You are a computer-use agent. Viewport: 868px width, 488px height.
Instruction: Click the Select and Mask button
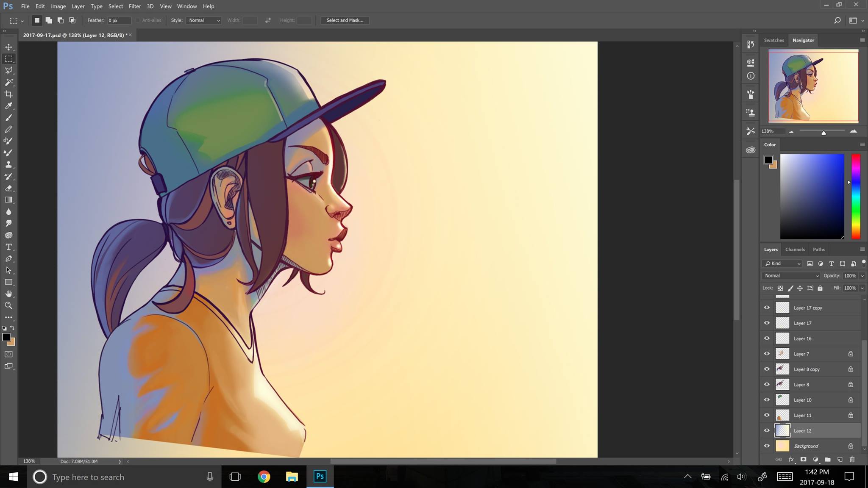pyautogui.click(x=345, y=20)
